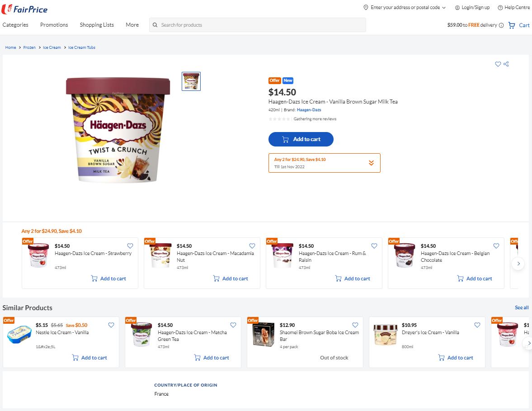Toggle wishlist heart for main product
The height and width of the screenshot is (411, 532).
click(498, 64)
